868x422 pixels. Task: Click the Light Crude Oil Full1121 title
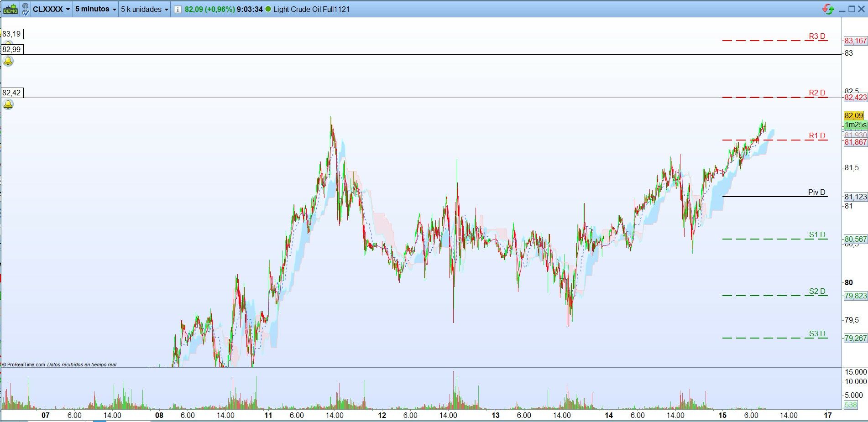[311, 9]
